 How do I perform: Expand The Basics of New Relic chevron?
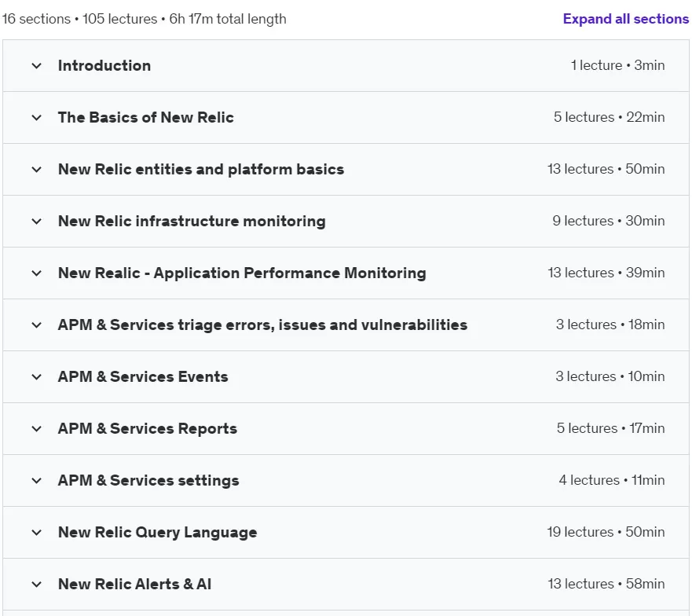coord(37,117)
